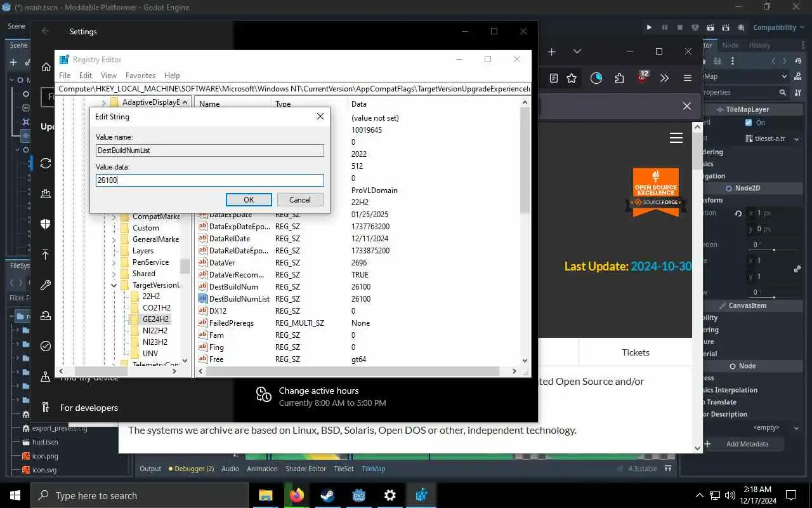Select the DestBuildNum registry value
The image size is (812, 508).
click(x=233, y=287)
